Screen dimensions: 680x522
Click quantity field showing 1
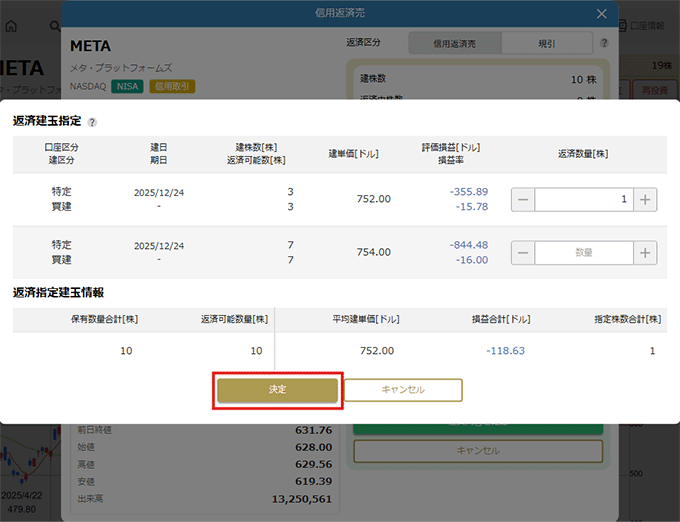point(584,199)
